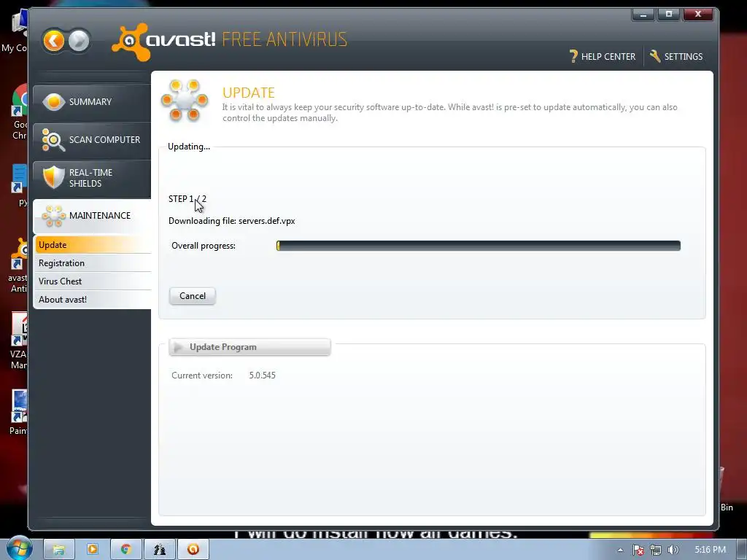Click the large Update header icon
This screenshot has width=747, height=560.
pyautogui.click(x=185, y=101)
